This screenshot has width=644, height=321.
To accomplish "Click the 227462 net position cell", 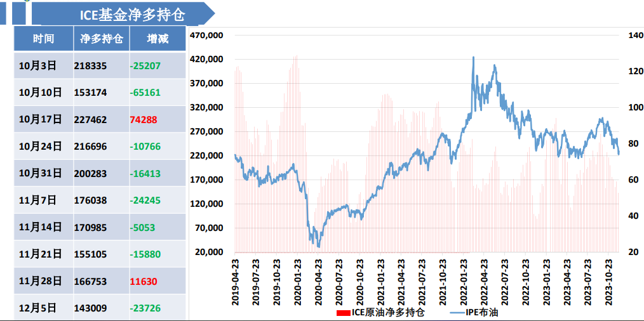I will (x=90, y=119).
